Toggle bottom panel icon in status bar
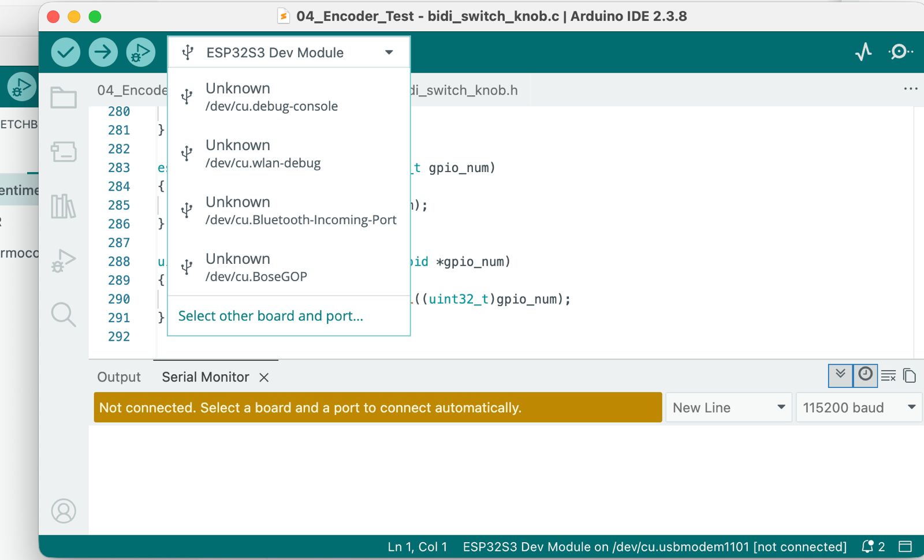Image resolution: width=924 pixels, height=560 pixels. (x=905, y=547)
